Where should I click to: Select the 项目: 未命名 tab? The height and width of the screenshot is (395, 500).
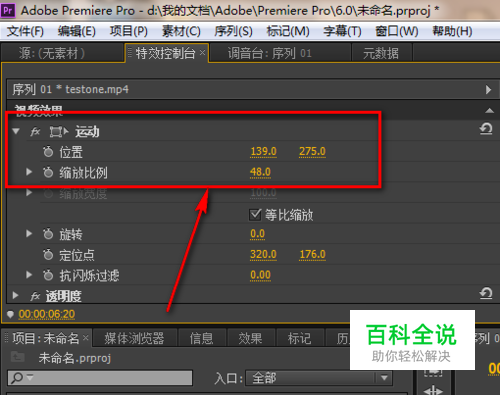click(x=45, y=338)
